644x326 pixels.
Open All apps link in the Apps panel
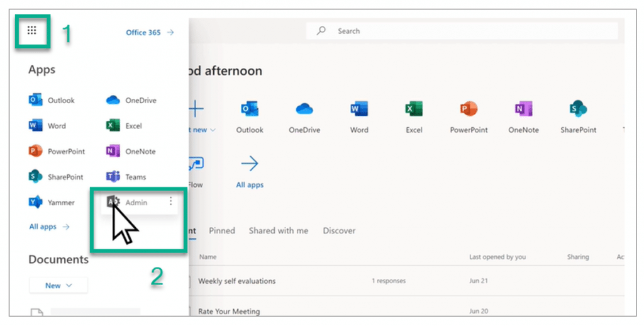click(x=49, y=227)
